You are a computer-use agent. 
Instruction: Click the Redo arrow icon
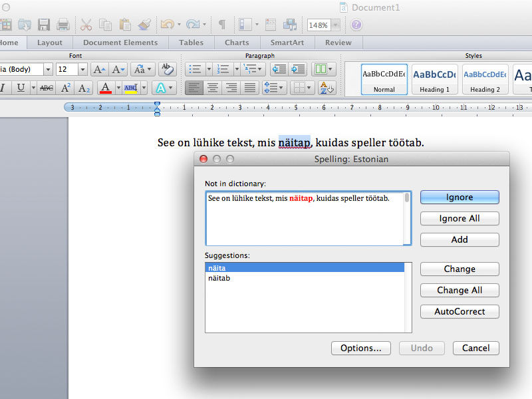[x=193, y=25]
